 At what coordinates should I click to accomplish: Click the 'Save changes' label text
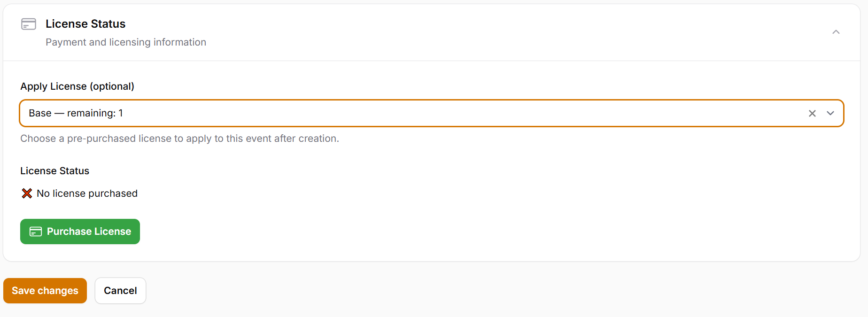tap(45, 291)
